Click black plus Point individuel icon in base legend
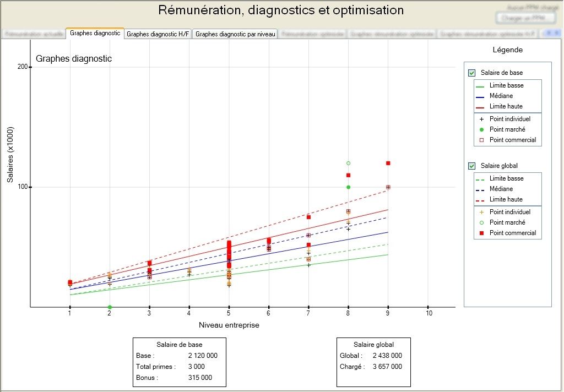Screen dimensions: 564x392 (x=481, y=119)
